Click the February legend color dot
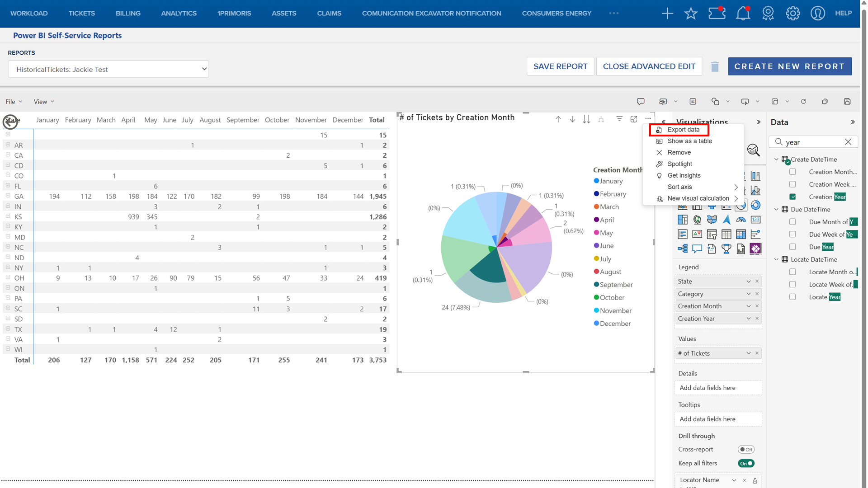This screenshot has height=488, width=868. click(596, 194)
